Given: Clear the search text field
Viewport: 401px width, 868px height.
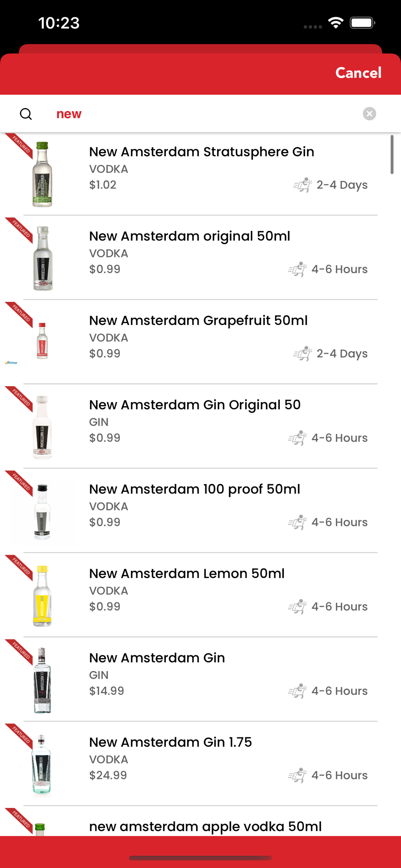Looking at the screenshot, I should pyautogui.click(x=369, y=114).
